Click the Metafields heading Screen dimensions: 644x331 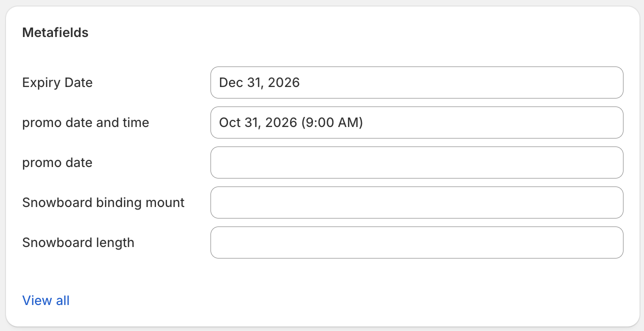point(55,32)
